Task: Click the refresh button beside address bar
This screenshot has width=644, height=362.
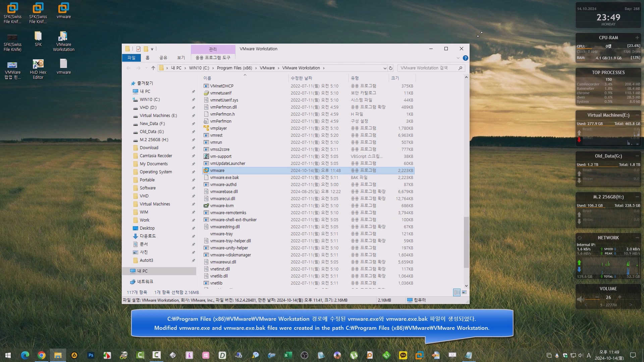Action: click(390, 68)
